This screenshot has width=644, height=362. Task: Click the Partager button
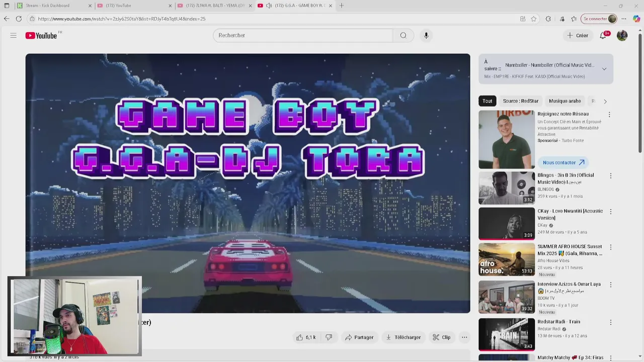click(359, 337)
